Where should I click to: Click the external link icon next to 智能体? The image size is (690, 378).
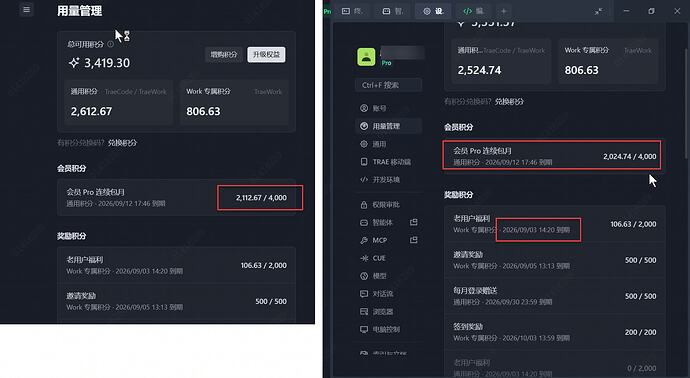(x=414, y=222)
